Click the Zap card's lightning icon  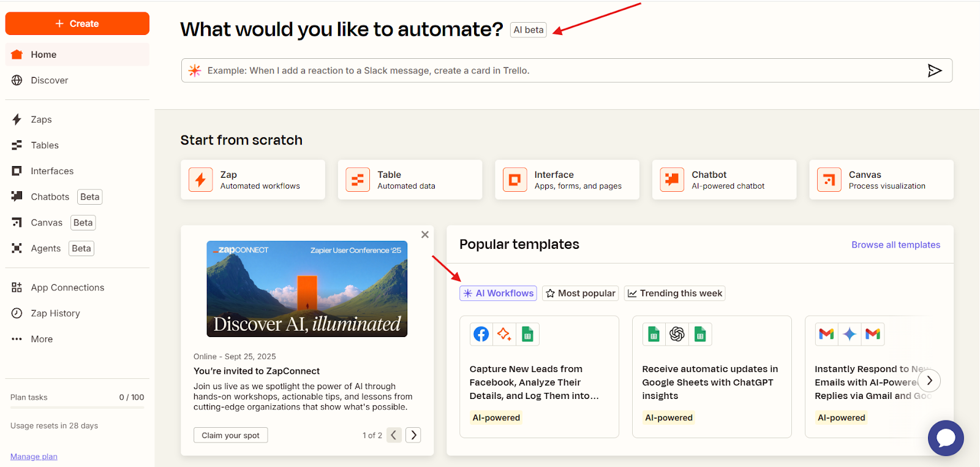pyautogui.click(x=200, y=180)
